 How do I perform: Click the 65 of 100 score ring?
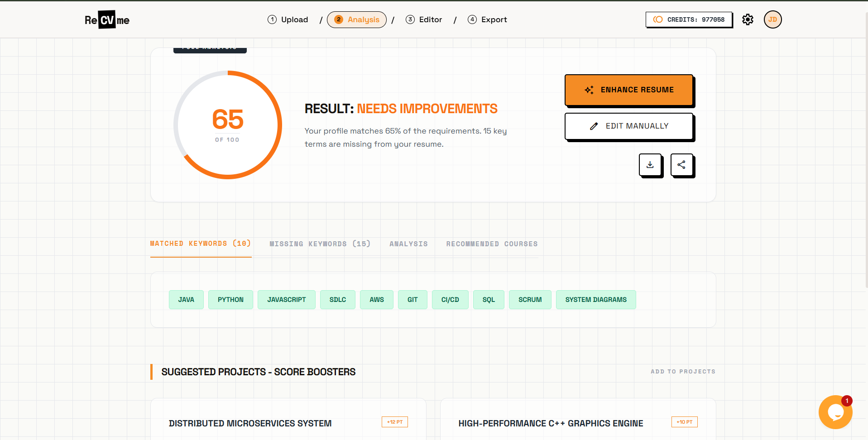tap(228, 125)
